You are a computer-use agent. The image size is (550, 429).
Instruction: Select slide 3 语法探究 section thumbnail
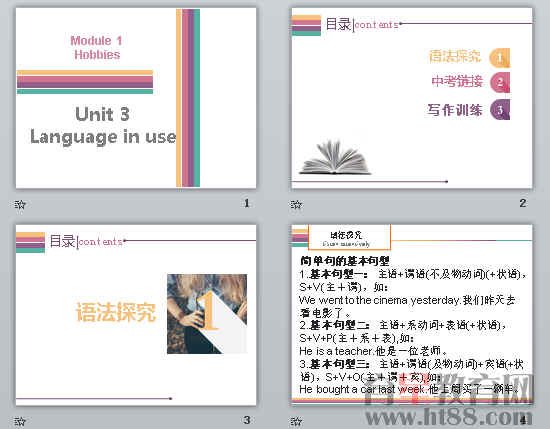(136, 315)
